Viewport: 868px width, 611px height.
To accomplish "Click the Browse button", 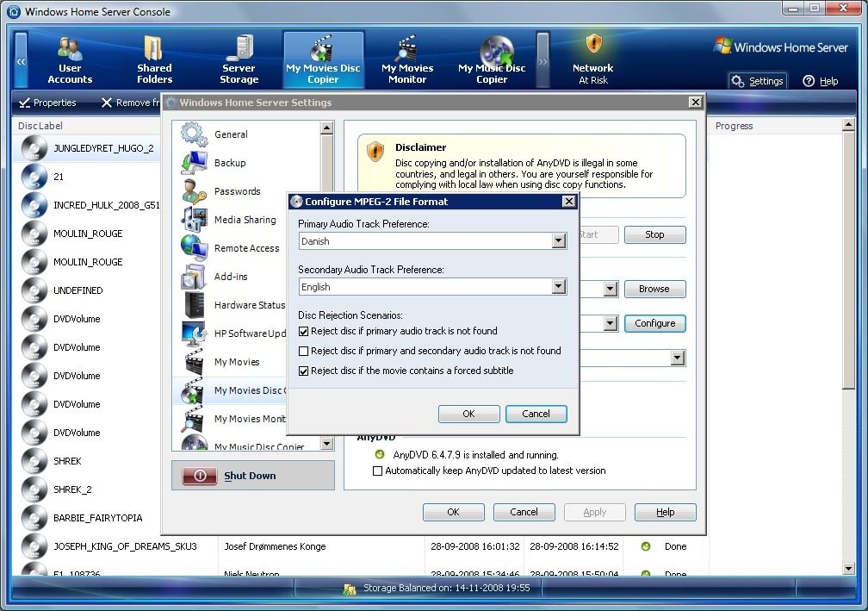I will pyautogui.click(x=654, y=290).
